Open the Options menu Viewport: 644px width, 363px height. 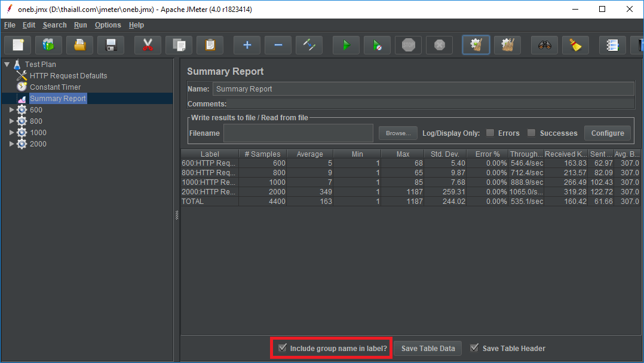[x=108, y=25]
